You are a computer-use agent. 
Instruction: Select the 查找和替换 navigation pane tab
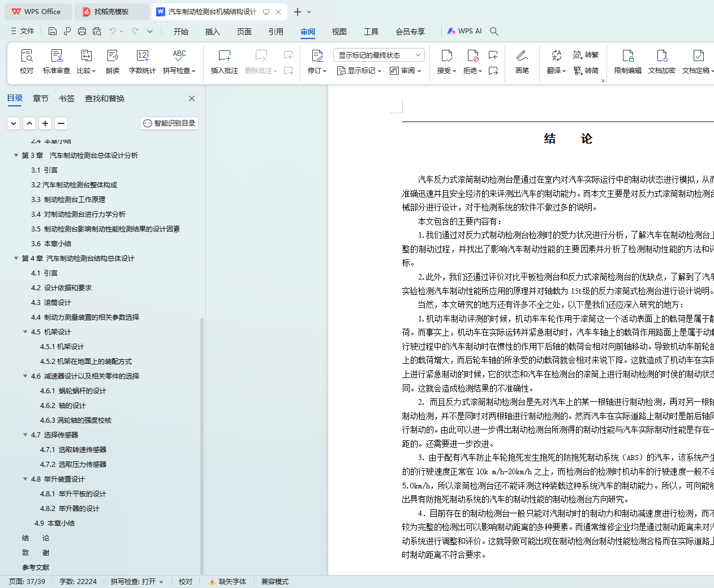click(x=105, y=98)
